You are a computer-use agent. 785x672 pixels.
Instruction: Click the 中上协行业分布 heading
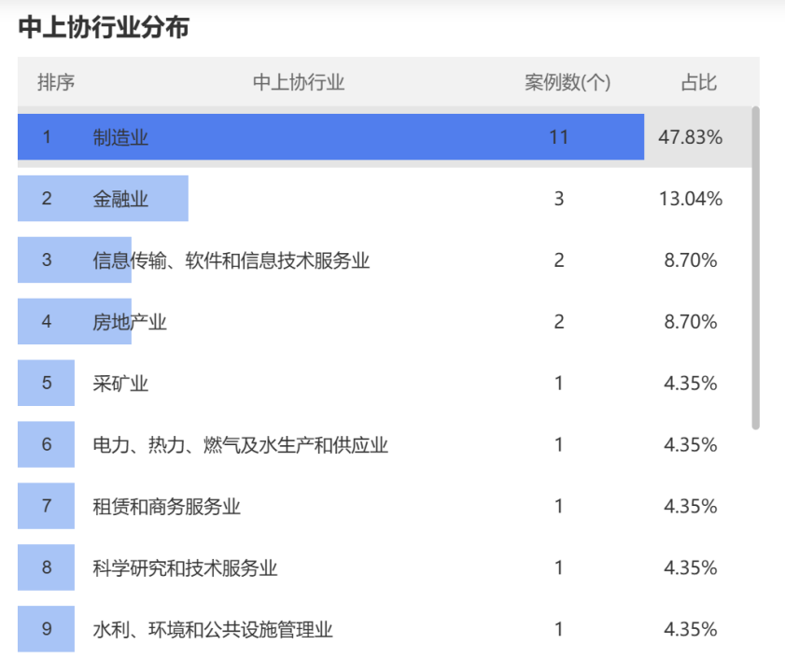[104, 27]
